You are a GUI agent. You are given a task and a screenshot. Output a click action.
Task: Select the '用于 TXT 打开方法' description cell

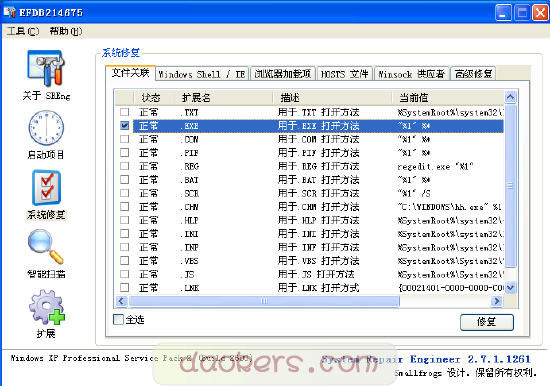pos(318,112)
